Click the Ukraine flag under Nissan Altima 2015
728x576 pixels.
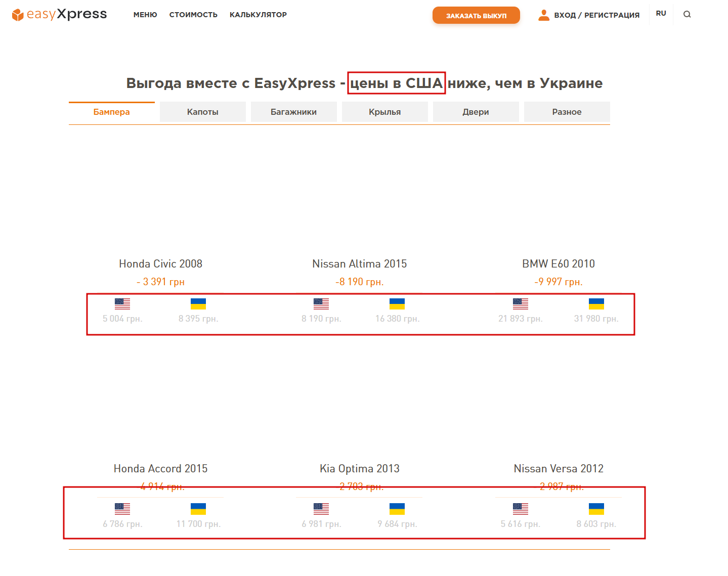coord(397,303)
